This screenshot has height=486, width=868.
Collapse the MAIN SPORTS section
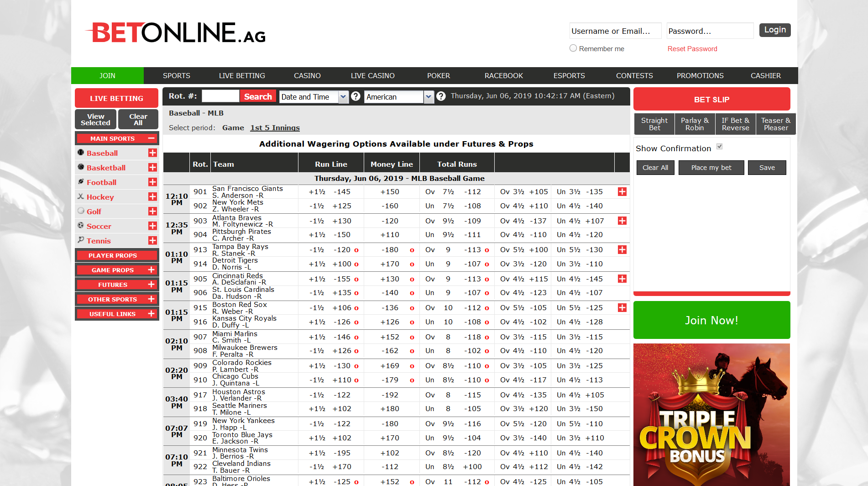point(151,138)
